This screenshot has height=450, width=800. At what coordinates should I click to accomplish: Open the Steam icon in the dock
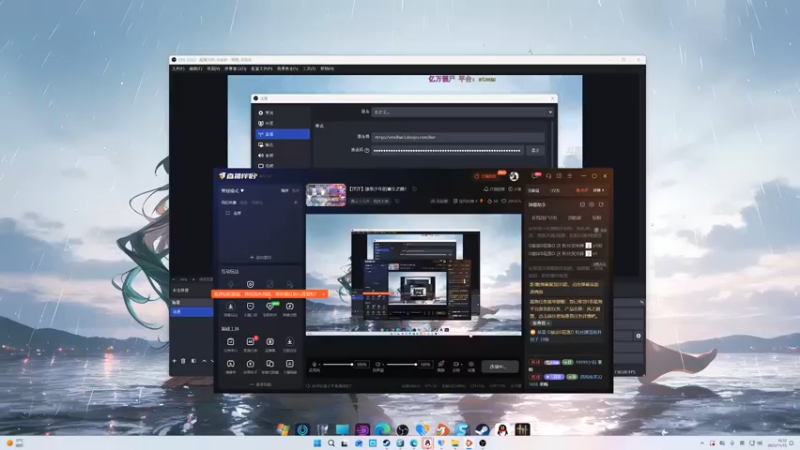point(482,430)
